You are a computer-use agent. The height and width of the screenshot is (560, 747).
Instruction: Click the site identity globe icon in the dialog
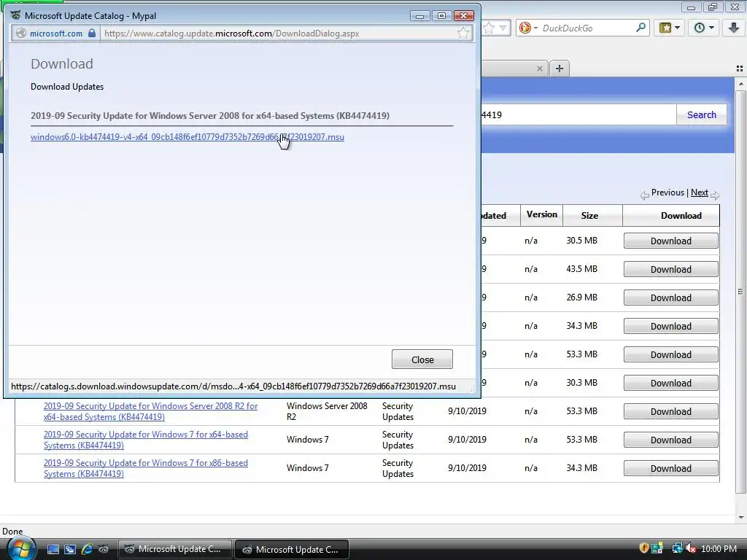(21, 34)
